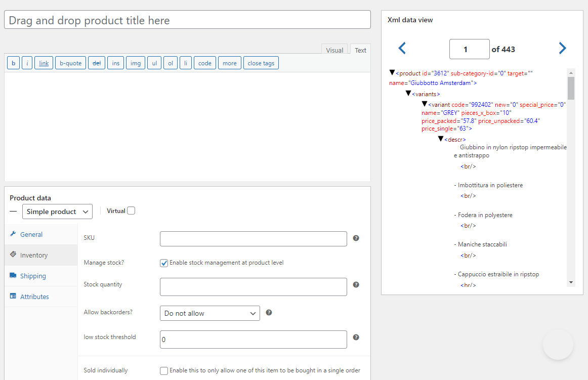
Task: Click "Giubbino in nylon ripstop impermeabile" text
Action: [514, 147]
